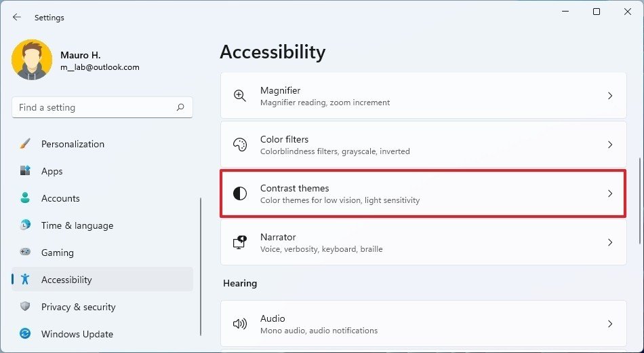Image resolution: width=644 pixels, height=353 pixels.
Task: Click the Color filters palette icon
Action: tap(240, 145)
